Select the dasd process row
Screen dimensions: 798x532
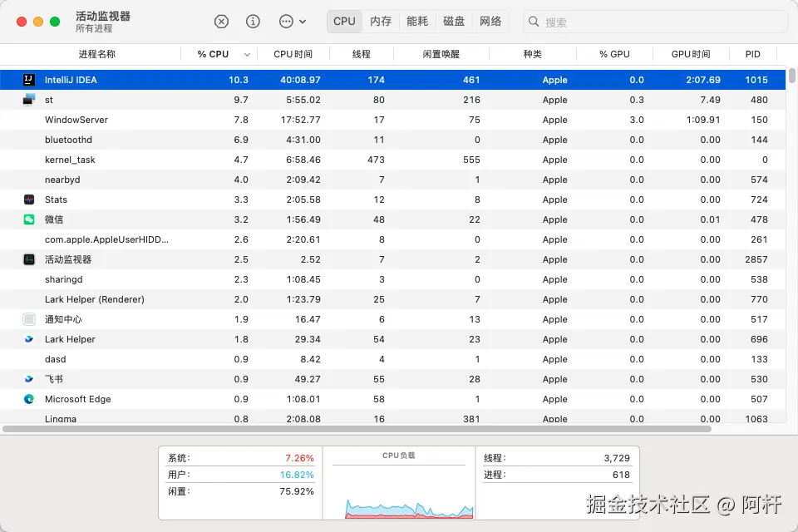pos(392,359)
